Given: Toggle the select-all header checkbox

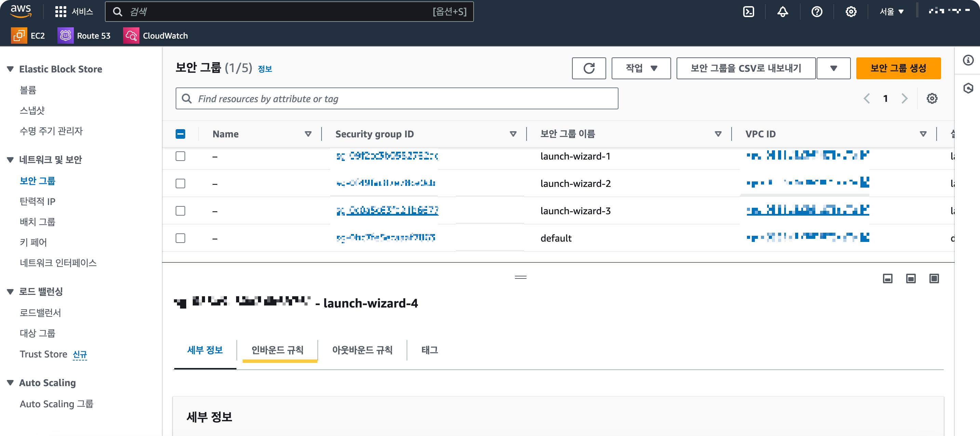Looking at the screenshot, I should coord(180,134).
